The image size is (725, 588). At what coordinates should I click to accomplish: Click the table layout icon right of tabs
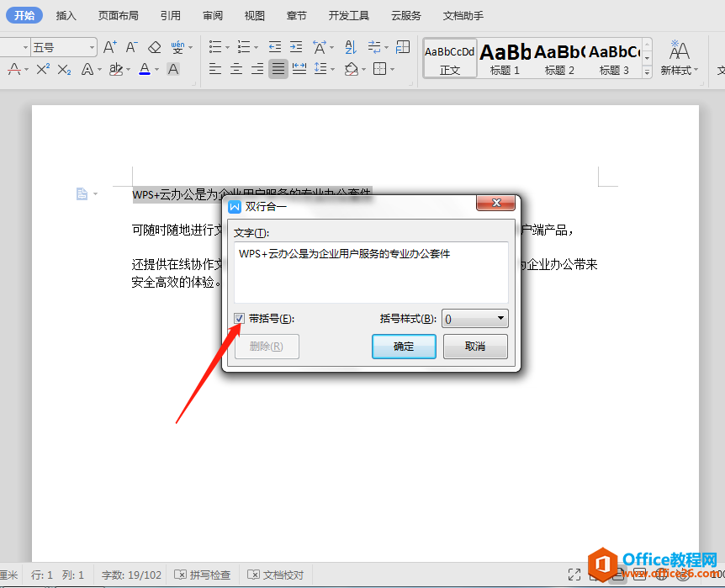click(x=403, y=47)
